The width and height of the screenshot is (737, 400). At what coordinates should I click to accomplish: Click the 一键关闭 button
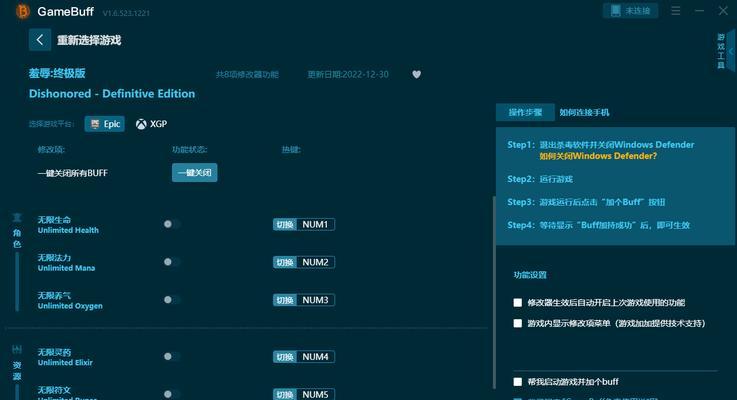195,173
